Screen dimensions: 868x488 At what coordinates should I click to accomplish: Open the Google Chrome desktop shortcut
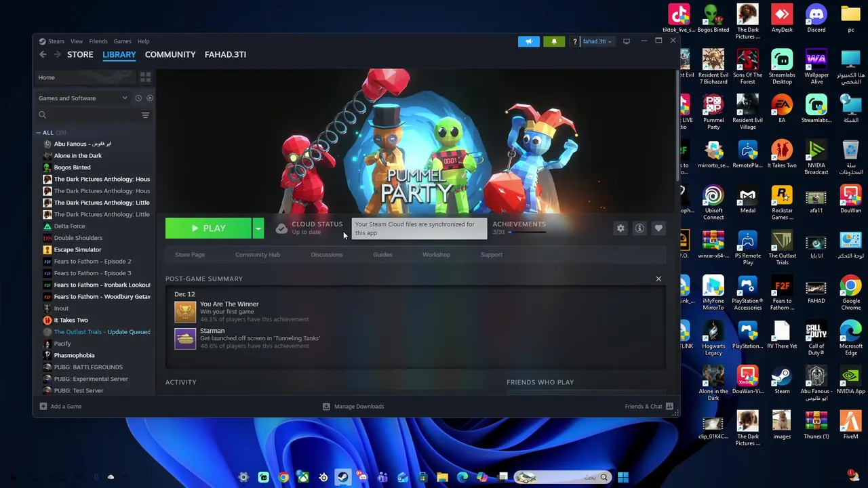(x=850, y=293)
